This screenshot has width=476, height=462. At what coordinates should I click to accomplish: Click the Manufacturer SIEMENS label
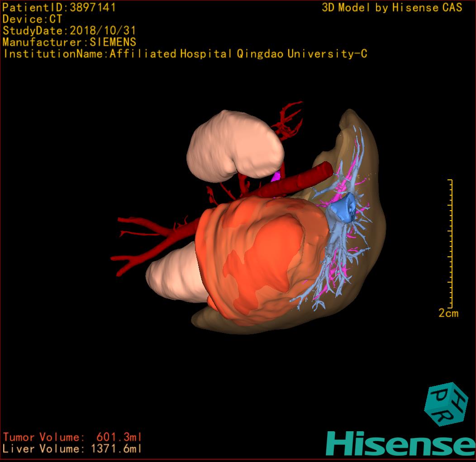tap(69, 42)
